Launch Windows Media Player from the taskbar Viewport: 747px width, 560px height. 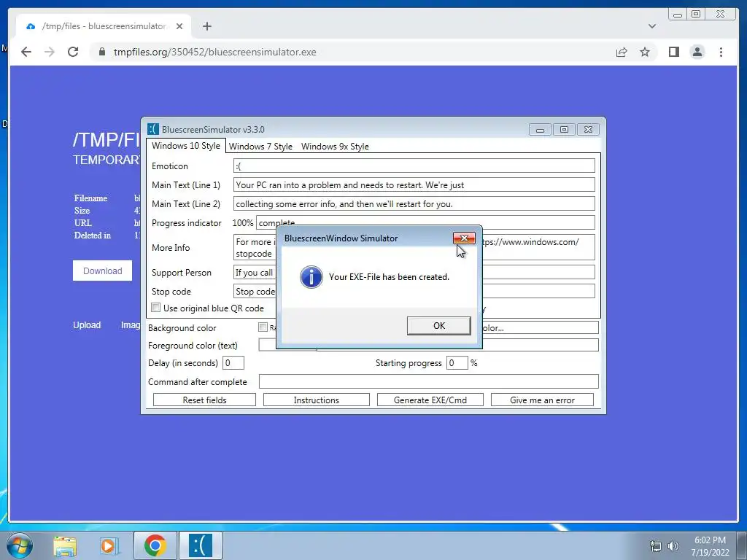108,545
